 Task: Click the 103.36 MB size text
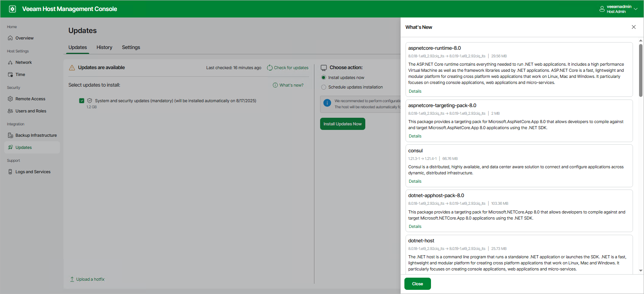tap(500, 204)
